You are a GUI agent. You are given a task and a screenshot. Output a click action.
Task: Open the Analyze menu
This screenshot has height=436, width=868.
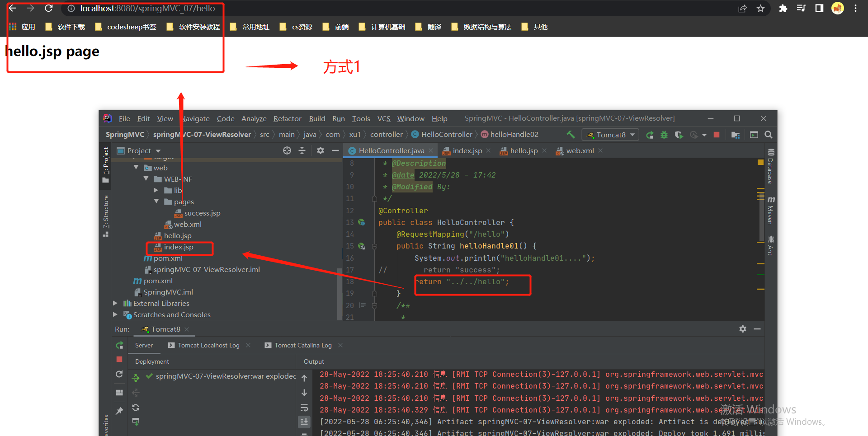coord(254,118)
